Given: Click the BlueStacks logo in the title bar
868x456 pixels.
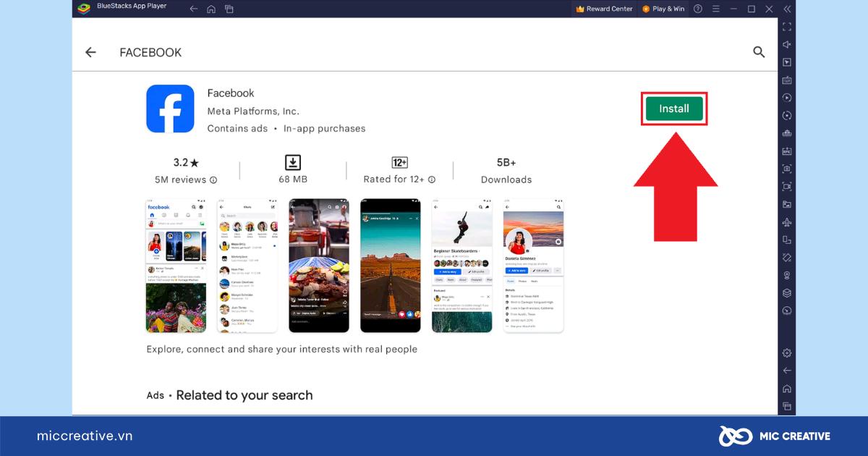Looking at the screenshot, I should pos(84,9).
